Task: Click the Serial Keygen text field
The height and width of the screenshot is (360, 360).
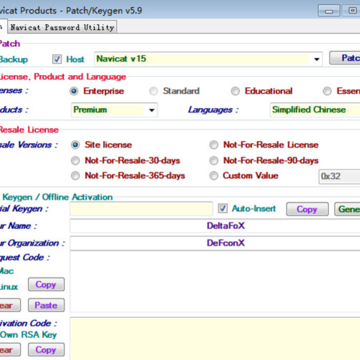Action: [141, 209]
